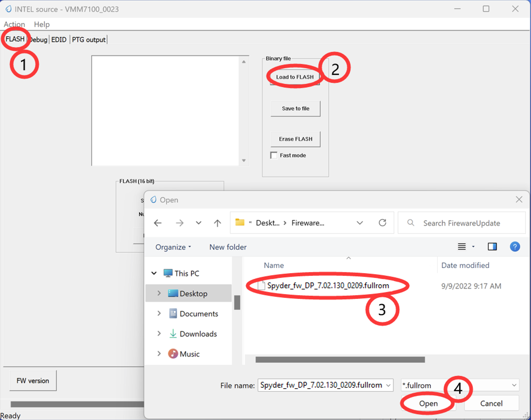Select the Spyder_fw_DP_7.02.130_0209.fullrom file
The width and height of the screenshot is (531, 420).
328,286
